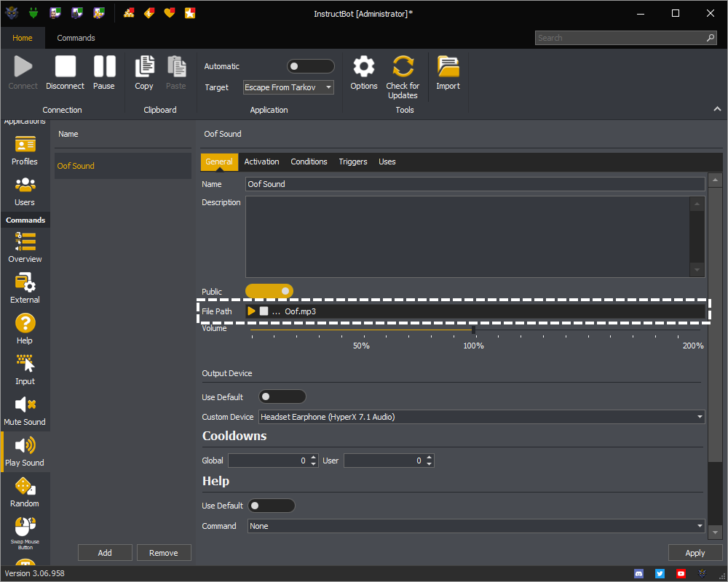The height and width of the screenshot is (582, 728).
Task: Increase the Global cooldown value
Action: point(314,457)
